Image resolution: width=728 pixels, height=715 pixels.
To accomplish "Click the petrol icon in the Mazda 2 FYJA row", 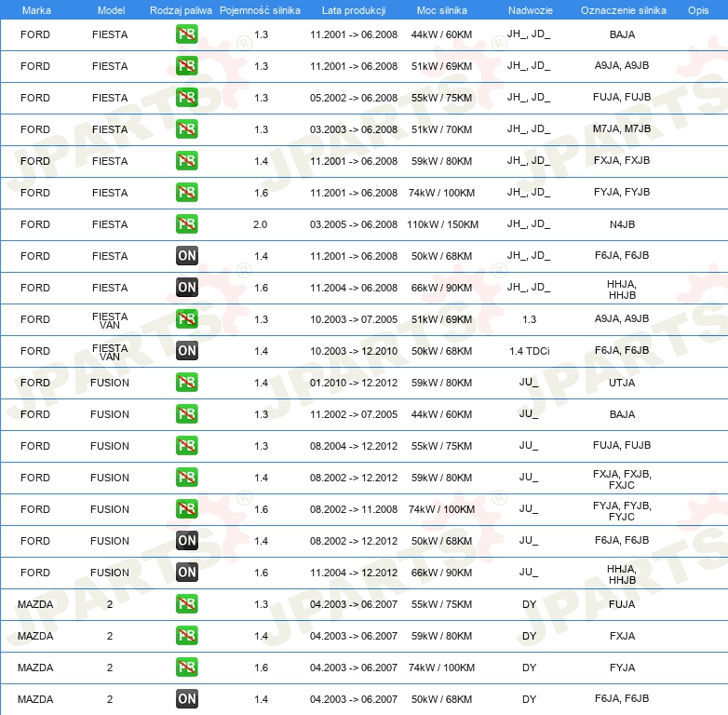I will coord(186,668).
